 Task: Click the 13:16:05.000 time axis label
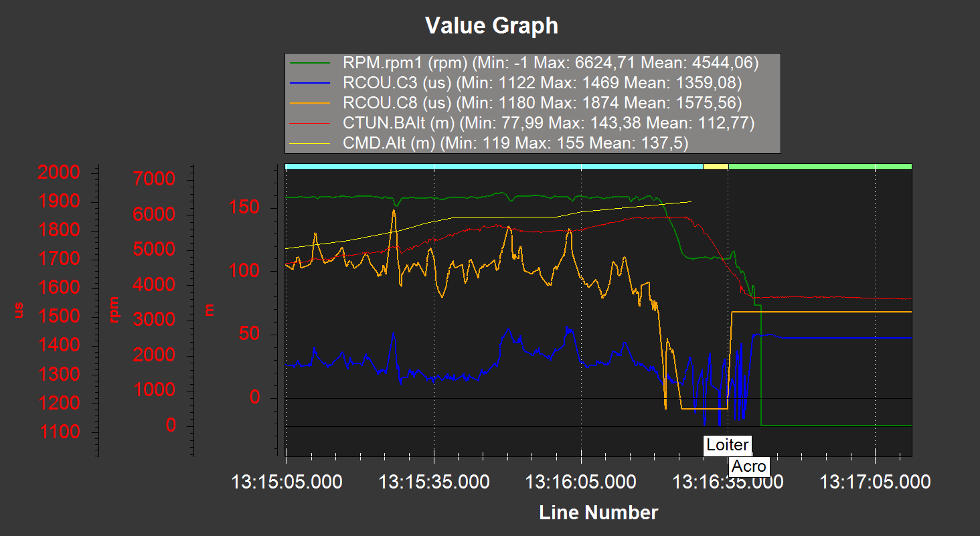tap(581, 482)
